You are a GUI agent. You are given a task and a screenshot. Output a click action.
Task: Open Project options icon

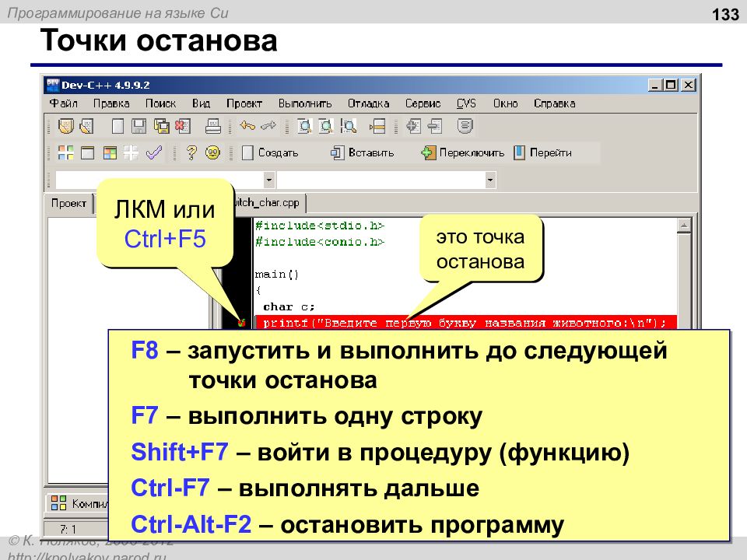465,126
